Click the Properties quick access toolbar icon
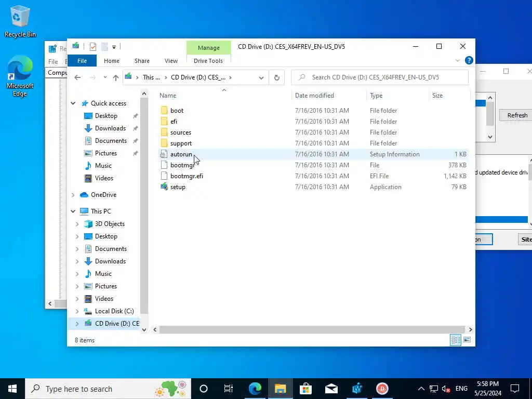This screenshot has width=532, height=399. (92, 46)
